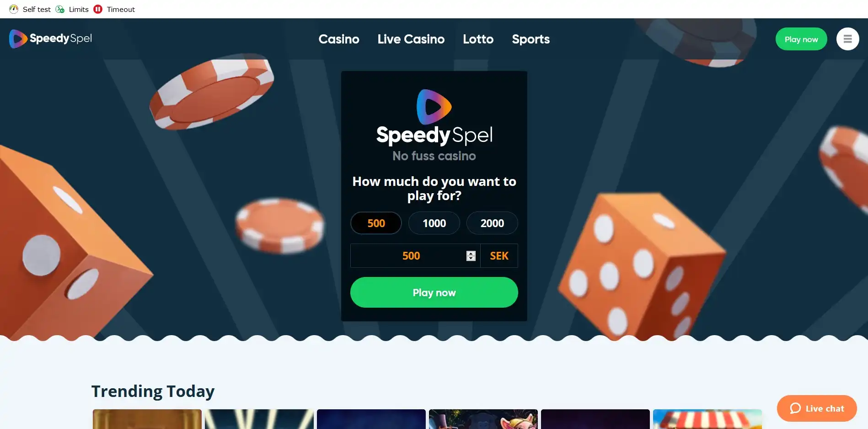Click the deposit amount input field

415,255
